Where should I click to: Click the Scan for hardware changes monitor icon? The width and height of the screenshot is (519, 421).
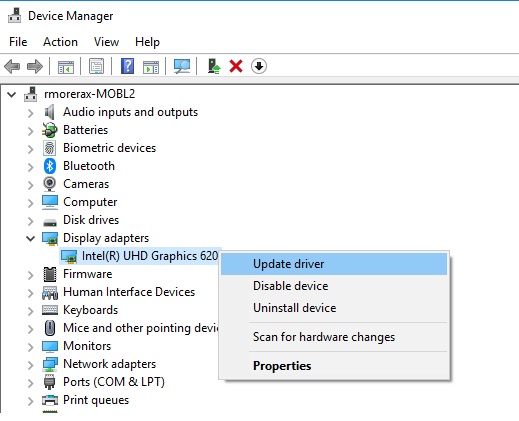click(x=182, y=66)
